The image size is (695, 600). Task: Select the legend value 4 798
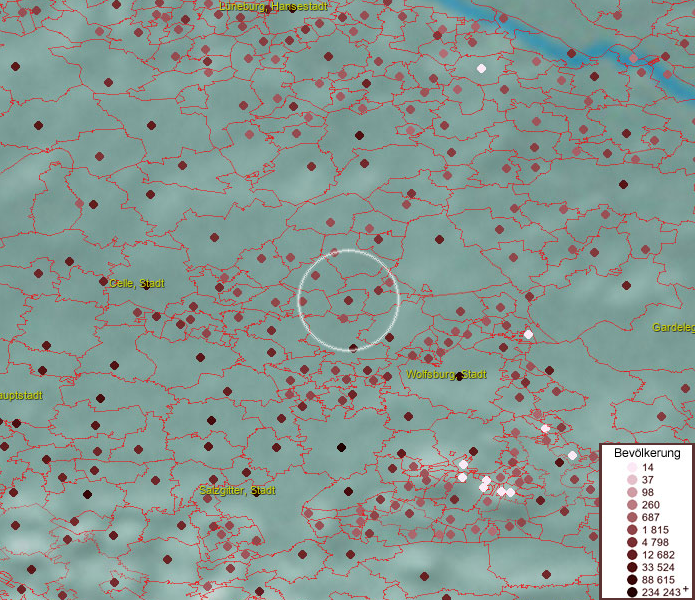tap(655, 542)
